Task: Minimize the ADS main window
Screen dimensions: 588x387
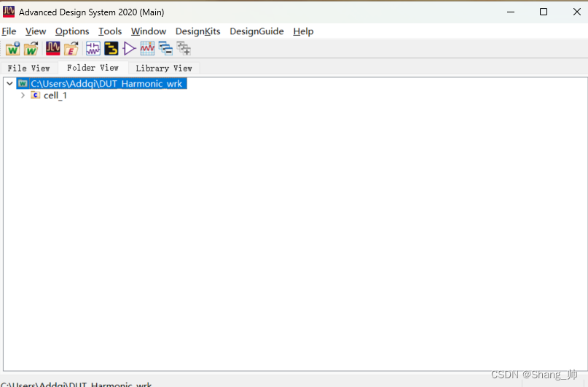Action: [x=510, y=12]
